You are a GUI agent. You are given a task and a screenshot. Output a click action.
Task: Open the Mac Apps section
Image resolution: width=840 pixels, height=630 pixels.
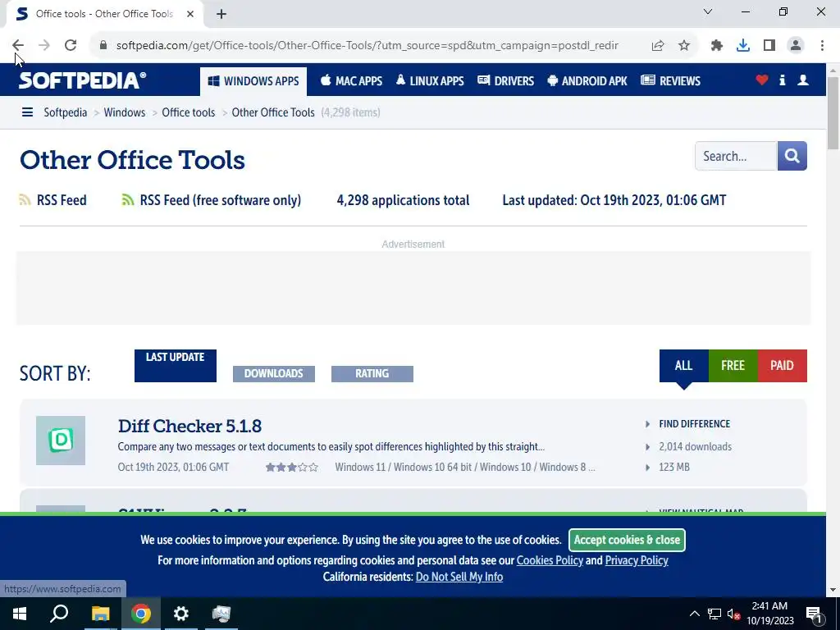click(351, 81)
